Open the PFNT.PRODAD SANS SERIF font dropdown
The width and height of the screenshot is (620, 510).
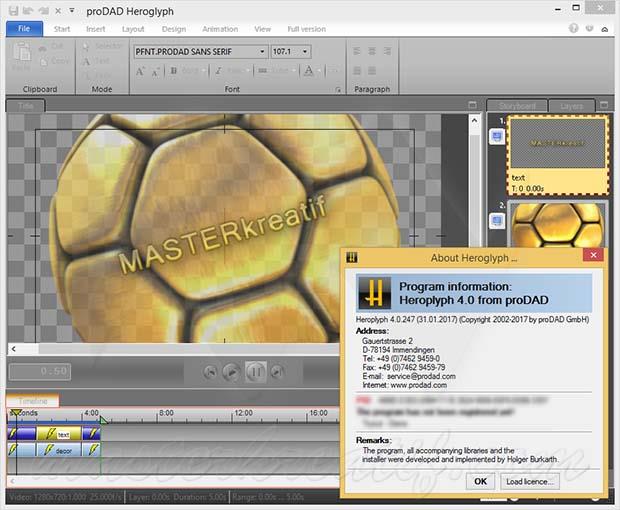click(x=262, y=52)
